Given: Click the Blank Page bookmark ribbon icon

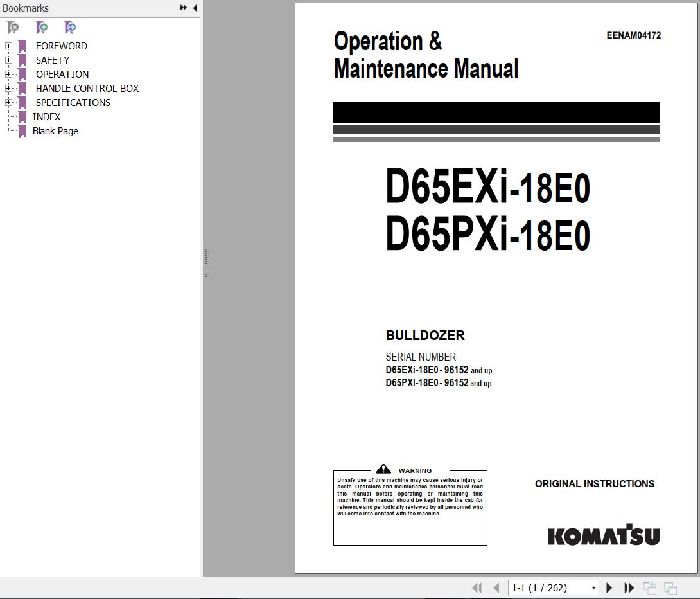Looking at the screenshot, I should point(22,131).
